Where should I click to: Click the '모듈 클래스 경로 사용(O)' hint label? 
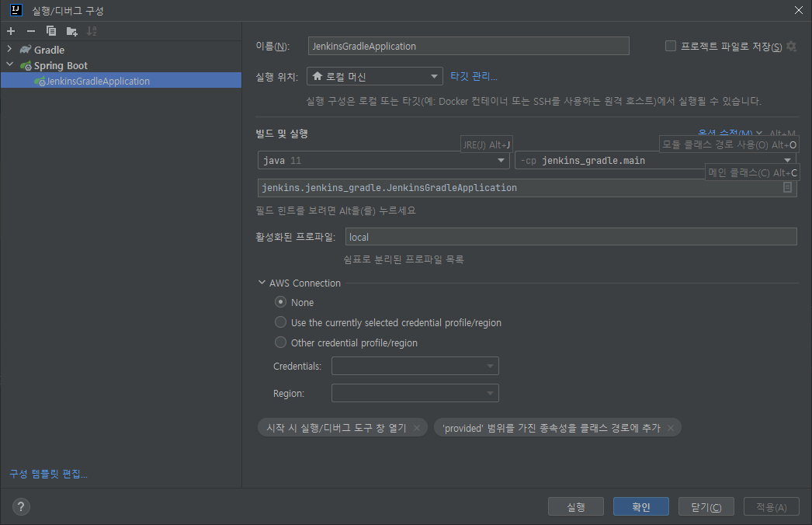pyautogui.click(x=729, y=144)
